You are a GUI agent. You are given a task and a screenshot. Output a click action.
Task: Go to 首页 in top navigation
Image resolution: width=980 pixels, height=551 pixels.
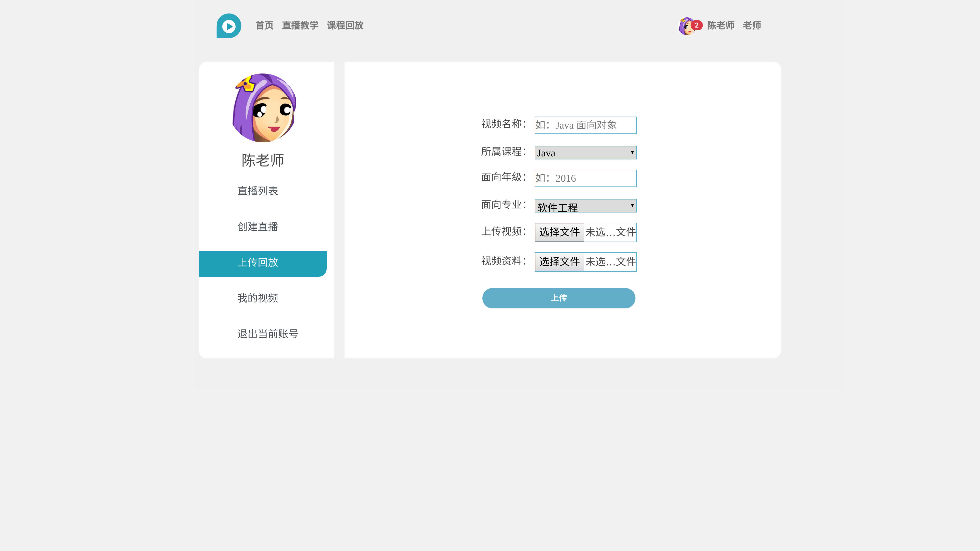pos(264,26)
